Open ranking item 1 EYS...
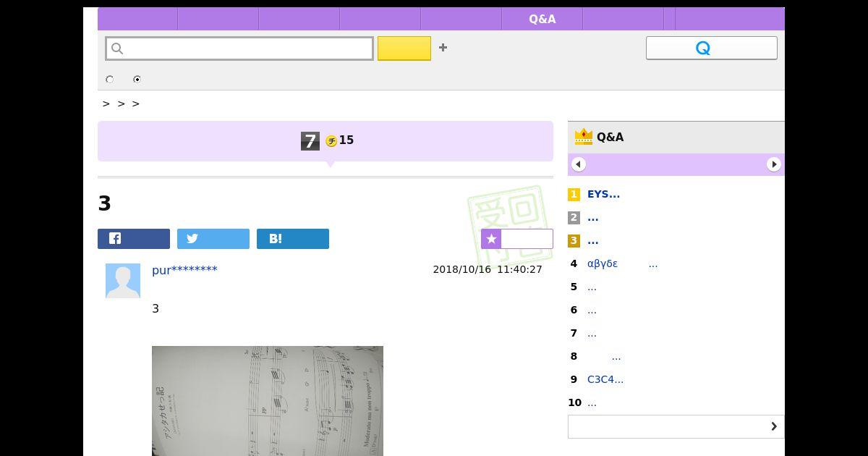 pyautogui.click(x=603, y=194)
